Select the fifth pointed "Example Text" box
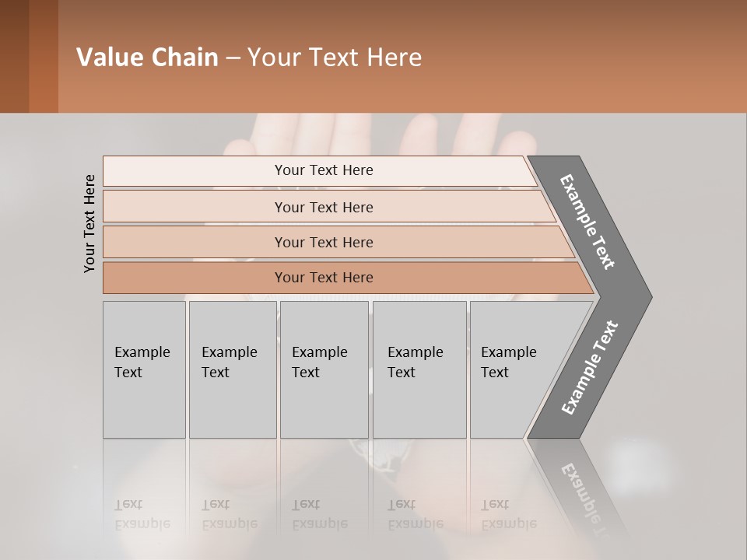The height and width of the screenshot is (560, 747). click(514, 369)
